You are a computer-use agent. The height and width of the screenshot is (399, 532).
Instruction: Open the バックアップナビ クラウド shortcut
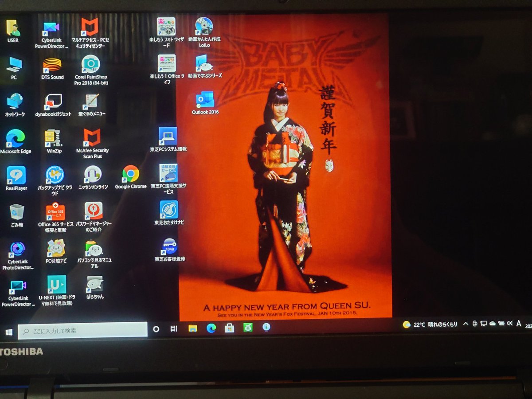tap(55, 181)
